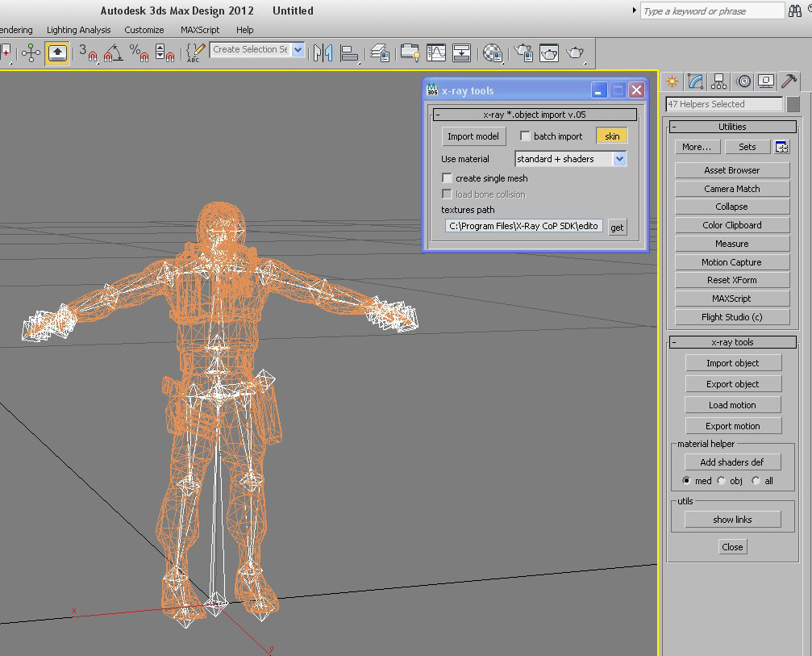Toggle the Angle Snap icon

click(113, 53)
